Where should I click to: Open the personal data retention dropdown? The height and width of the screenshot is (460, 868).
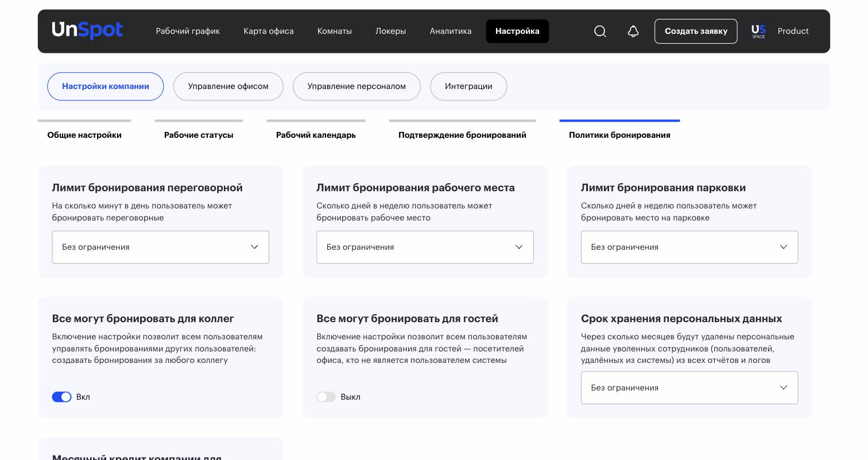coord(689,388)
